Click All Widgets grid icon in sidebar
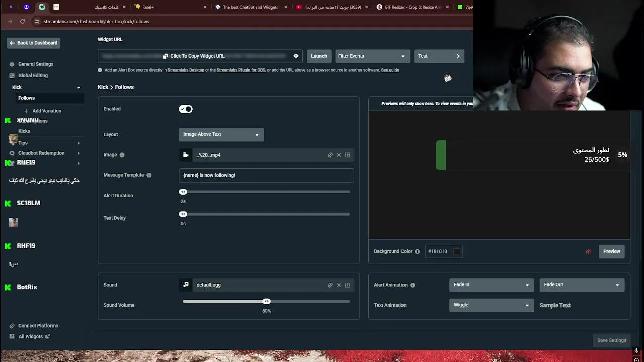Viewport: 644px width, 362px height. [12, 337]
